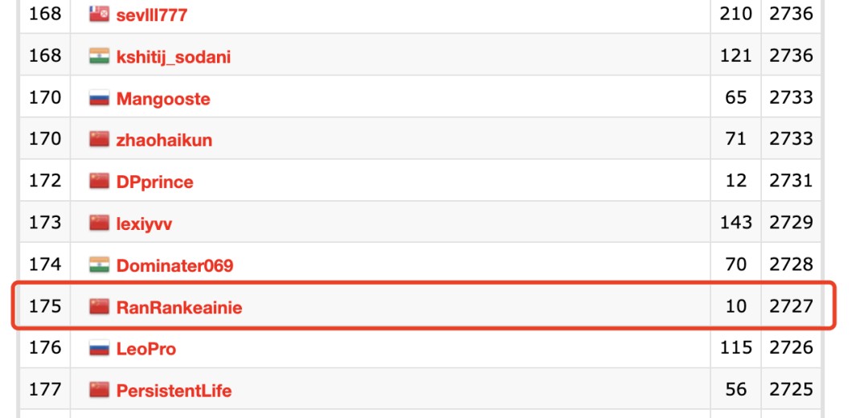868x418 pixels.
Task: Open the highlighted RanRankeainie profile
Action: (x=178, y=307)
